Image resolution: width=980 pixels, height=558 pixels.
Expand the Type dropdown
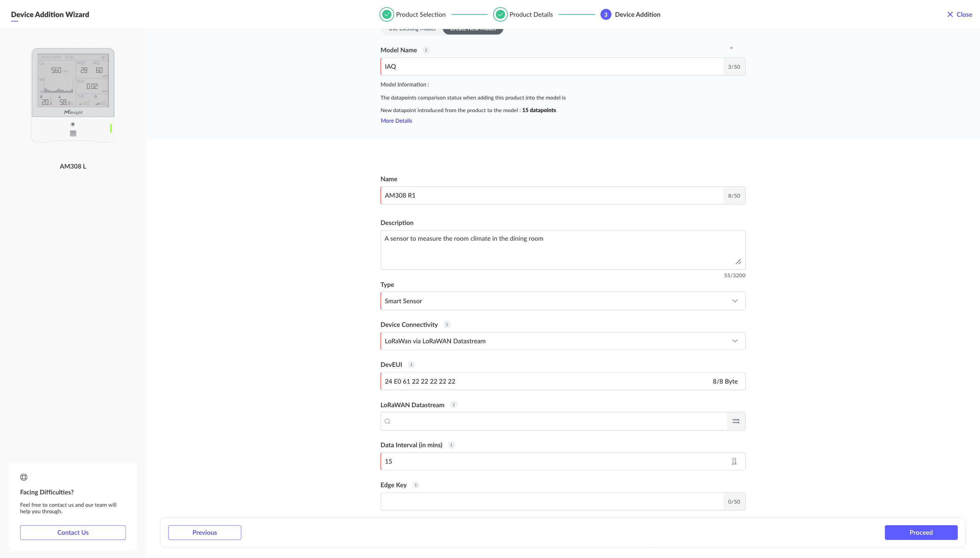(x=563, y=301)
